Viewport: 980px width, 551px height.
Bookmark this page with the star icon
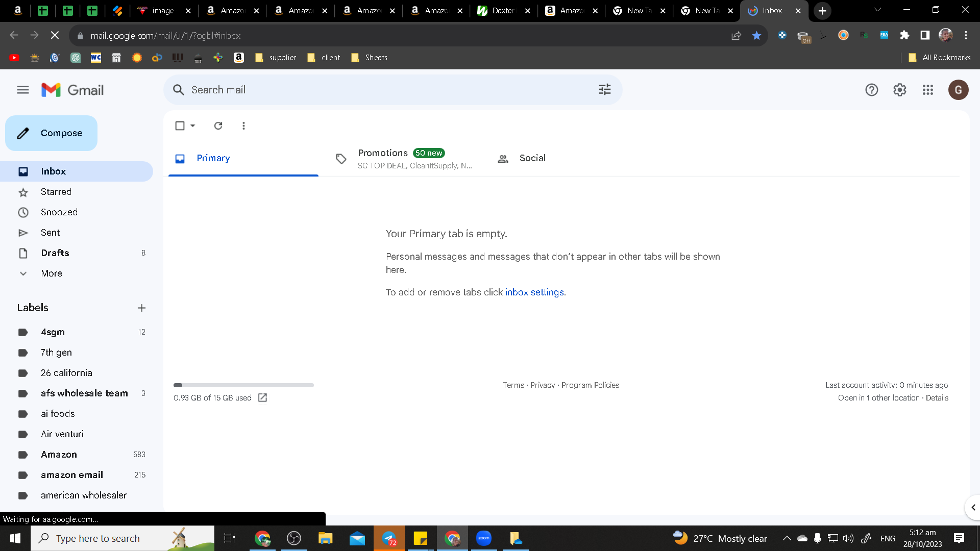click(x=756, y=35)
